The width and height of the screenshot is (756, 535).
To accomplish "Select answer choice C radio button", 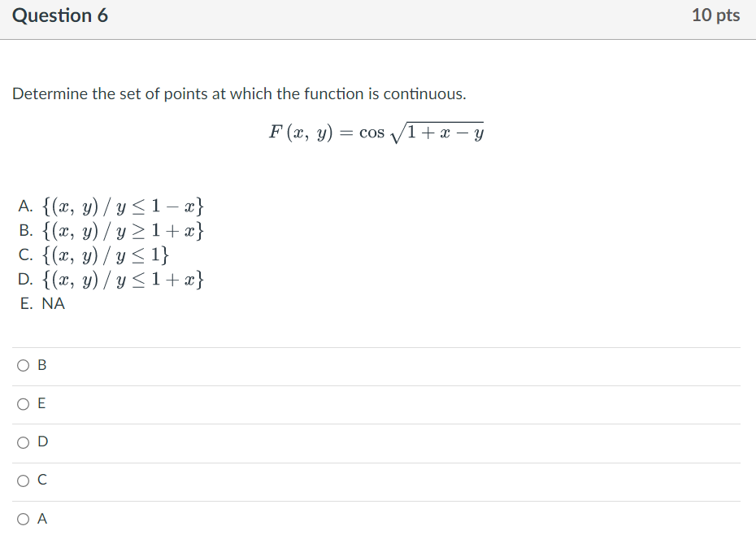I will tap(21, 480).
